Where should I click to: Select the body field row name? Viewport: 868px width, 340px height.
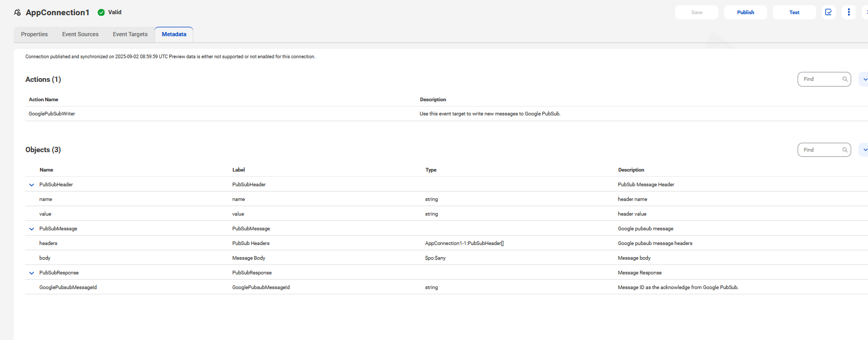(45, 258)
